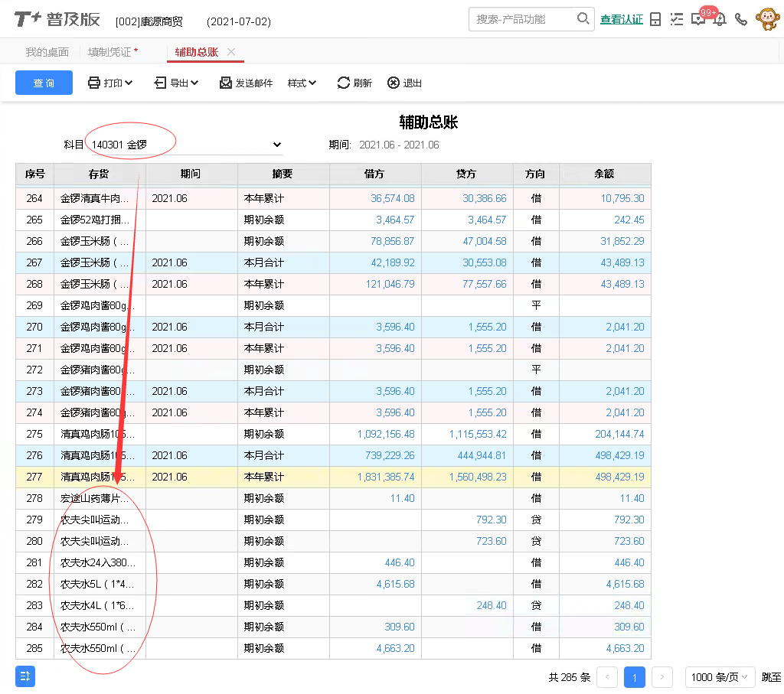The height and width of the screenshot is (694, 784).
Task: Click the 期间 column header
Action: (x=191, y=174)
